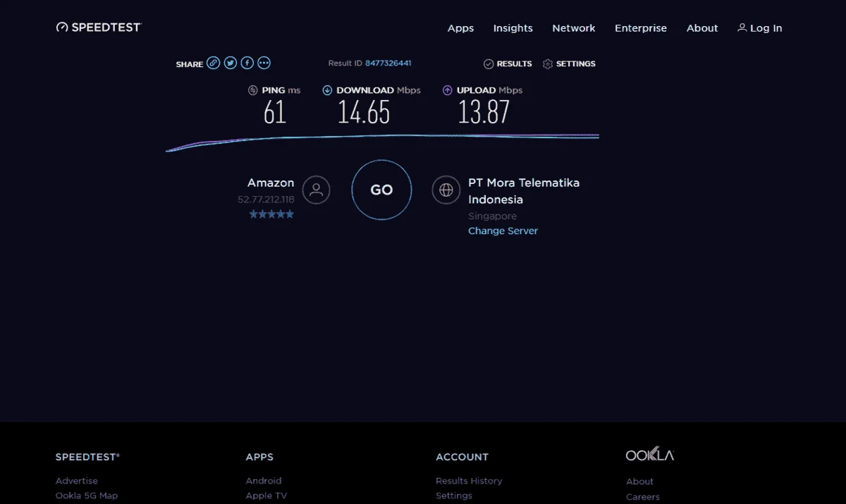The image size is (846, 504).
Task: Open footer Careers link
Action: click(643, 497)
